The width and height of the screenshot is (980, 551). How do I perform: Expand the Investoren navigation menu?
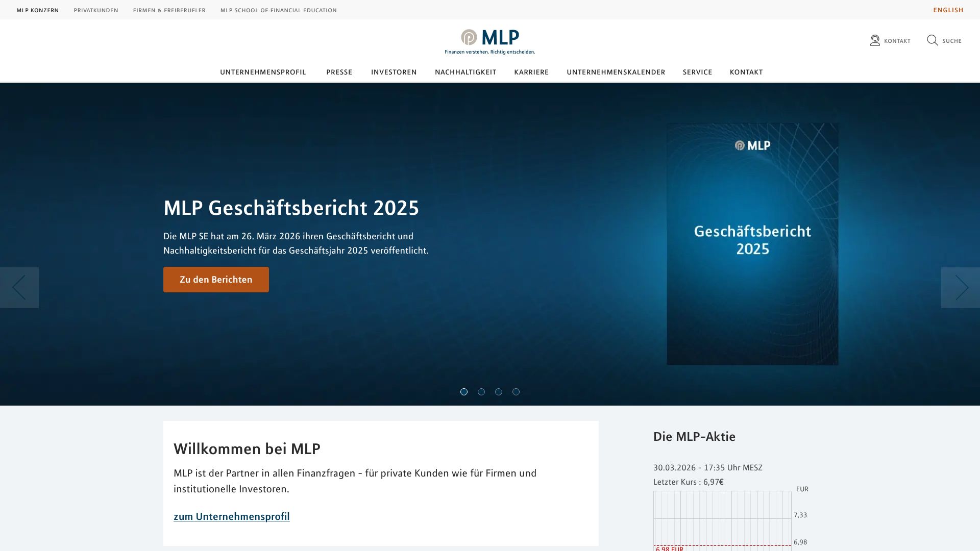click(x=394, y=72)
